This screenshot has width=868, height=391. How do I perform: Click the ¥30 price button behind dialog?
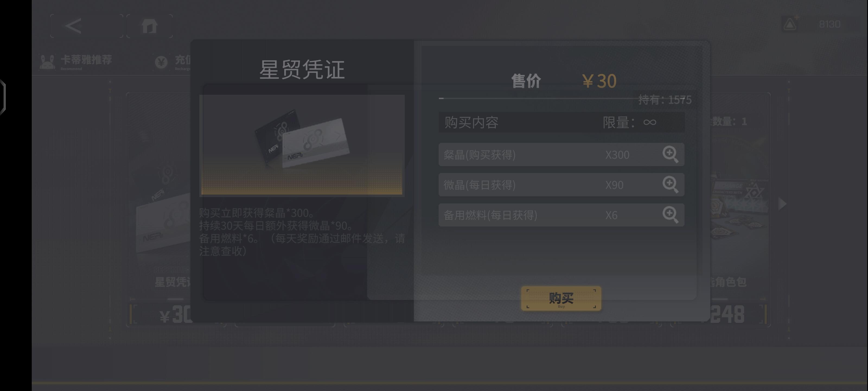click(162, 314)
